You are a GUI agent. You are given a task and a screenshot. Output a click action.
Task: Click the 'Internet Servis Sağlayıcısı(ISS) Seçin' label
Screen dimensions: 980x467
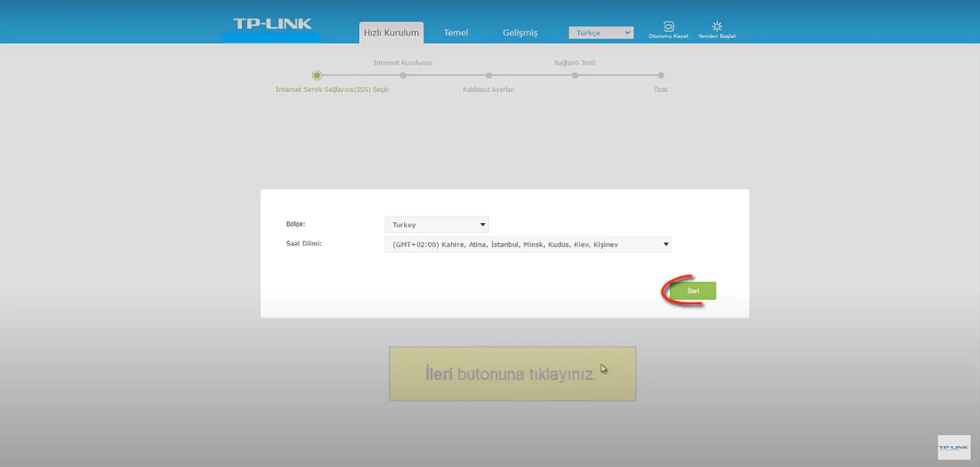pyautogui.click(x=332, y=90)
